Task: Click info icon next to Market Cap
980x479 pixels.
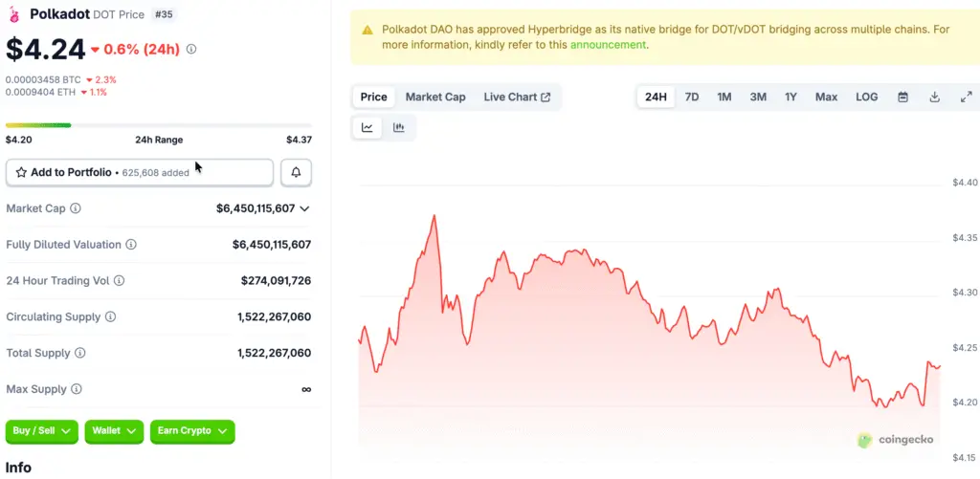Action: coord(76,208)
